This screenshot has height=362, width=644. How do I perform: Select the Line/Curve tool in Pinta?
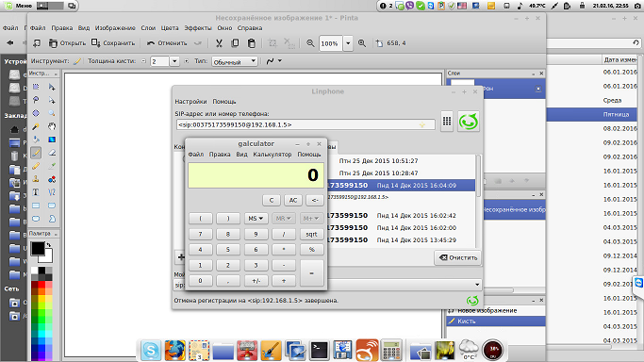point(52,192)
